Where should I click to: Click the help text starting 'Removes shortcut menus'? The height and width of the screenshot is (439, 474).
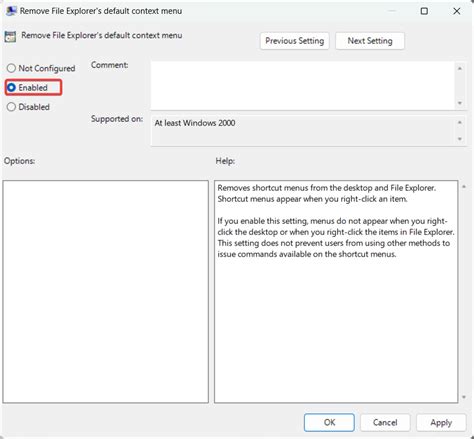tap(326, 193)
